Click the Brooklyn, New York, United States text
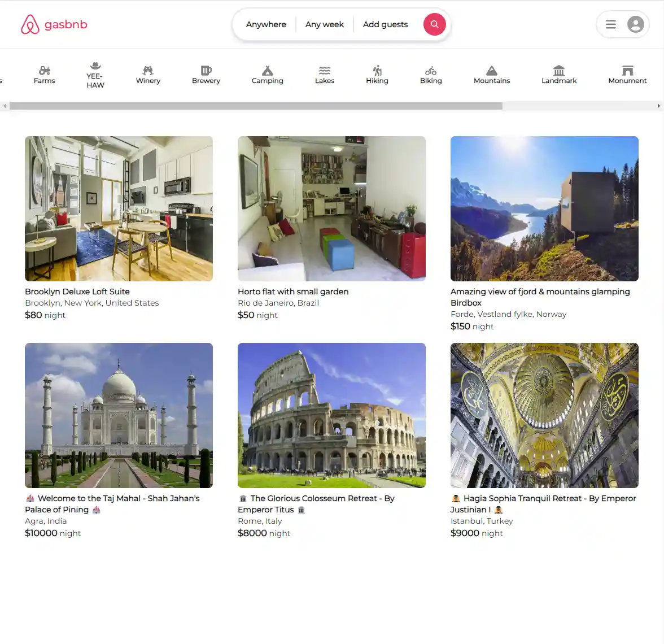 [x=92, y=303]
